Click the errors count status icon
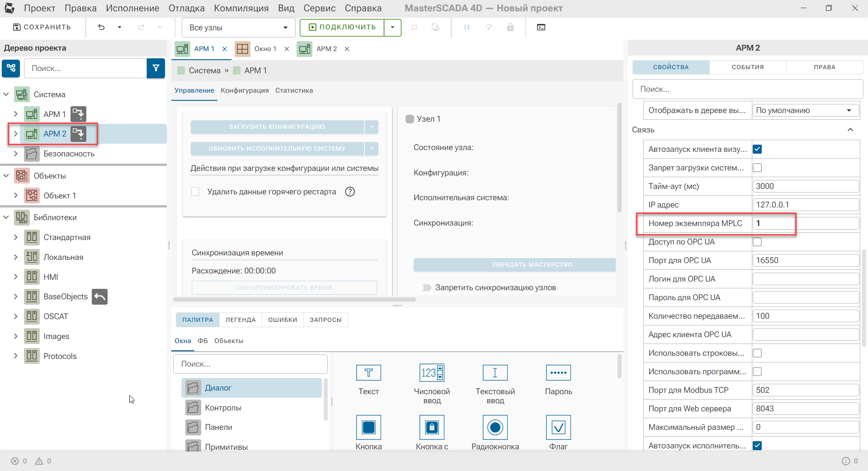This screenshot has height=471, width=868. click(15, 461)
